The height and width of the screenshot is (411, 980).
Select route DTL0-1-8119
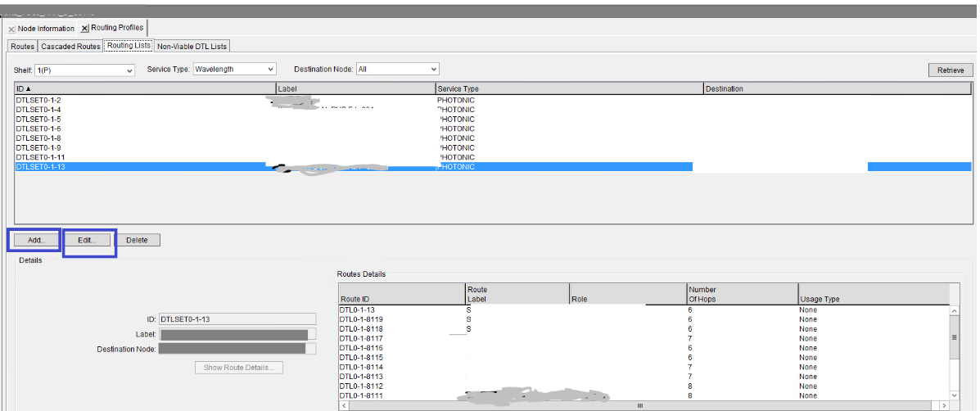(x=644, y=319)
